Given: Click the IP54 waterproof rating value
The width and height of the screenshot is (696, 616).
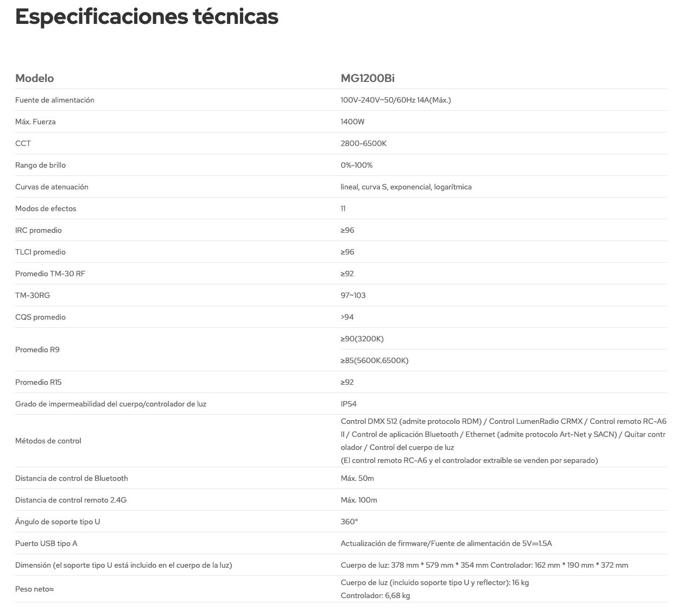Looking at the screenshot, I should (349, 404).
